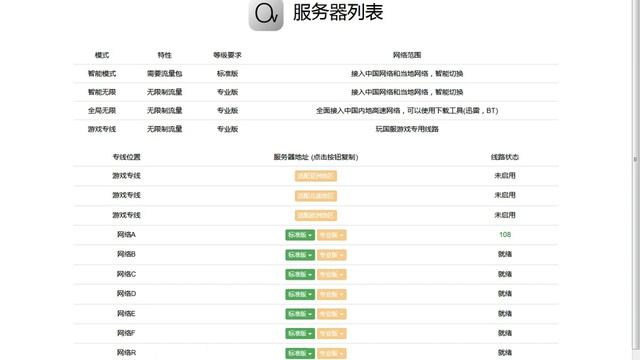Select the 智能无限 mode cell
Viewport: 640px width, 360px height.
coord(102,92)
